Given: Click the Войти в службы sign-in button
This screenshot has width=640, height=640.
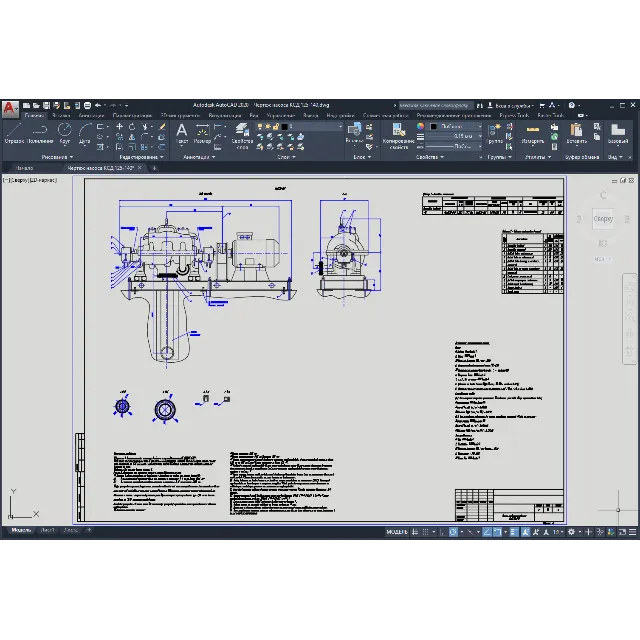Looking at the screenshot, I should (511, 106).
